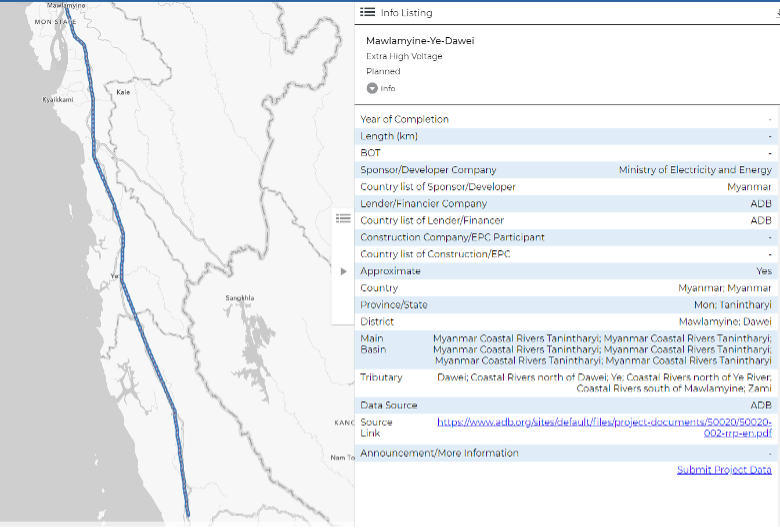Click the Info Listing list icon
Viewport: 780px width, 528px height.
click(367, 12)
